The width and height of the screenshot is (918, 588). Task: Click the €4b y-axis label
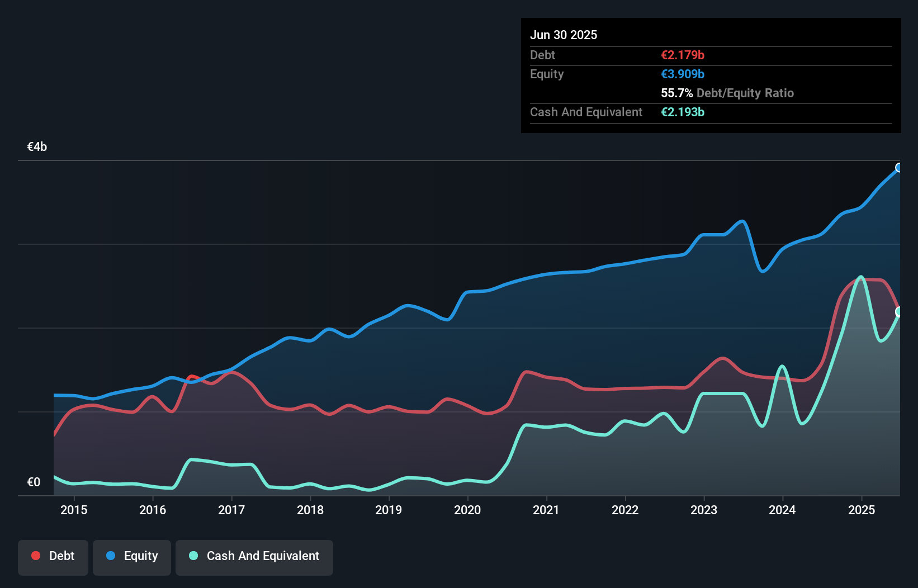coord(37,147)
